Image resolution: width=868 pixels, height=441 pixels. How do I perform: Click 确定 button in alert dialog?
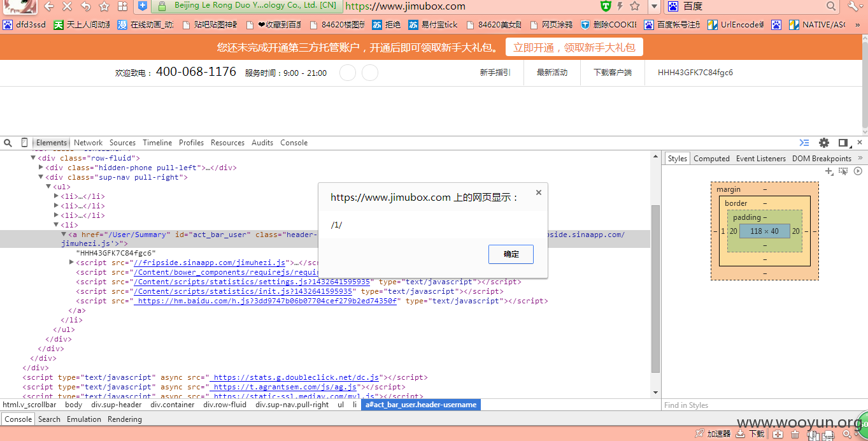511,254
